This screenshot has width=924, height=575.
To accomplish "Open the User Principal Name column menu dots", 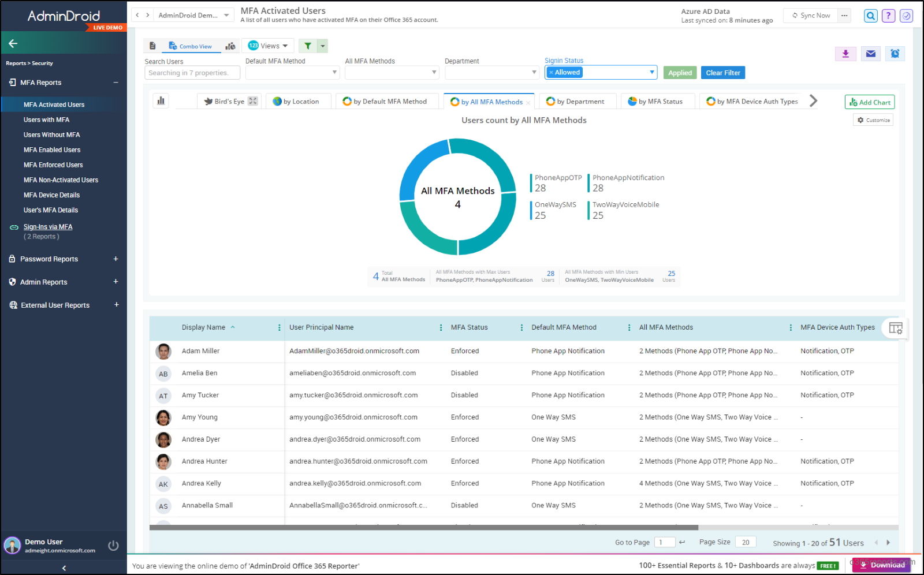I will click(x=441, y=327).
